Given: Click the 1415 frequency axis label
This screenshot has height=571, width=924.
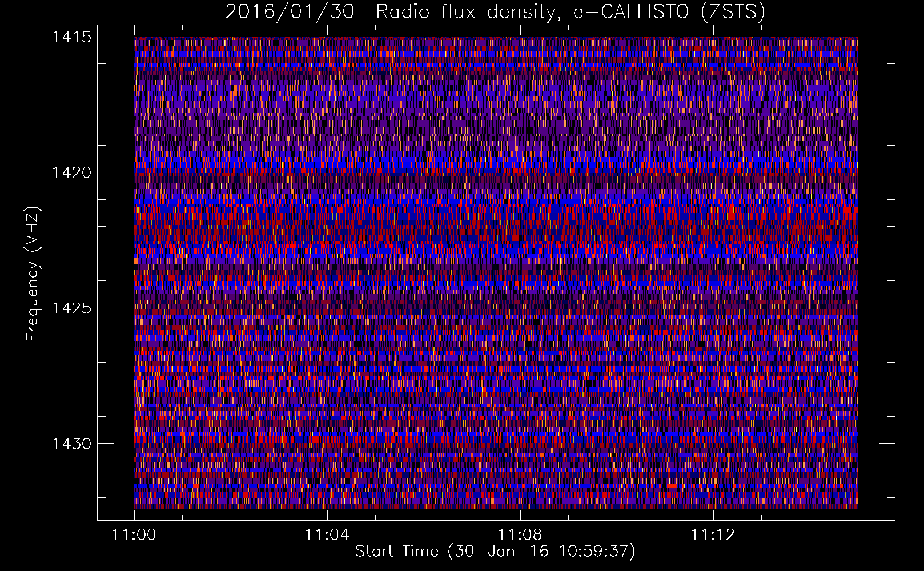Looking at the screenshot, I should [72, 38].
